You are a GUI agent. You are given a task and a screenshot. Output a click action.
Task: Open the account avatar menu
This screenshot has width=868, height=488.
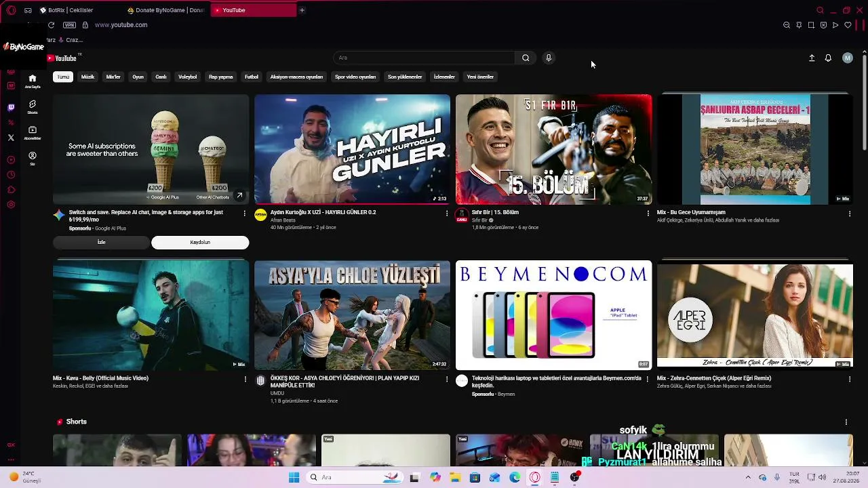coord(847,58)
